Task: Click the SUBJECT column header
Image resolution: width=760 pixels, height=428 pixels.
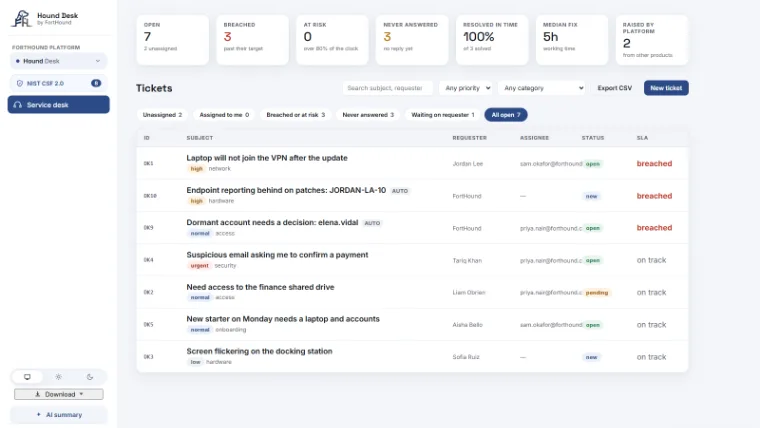Action: pos(200,138)
